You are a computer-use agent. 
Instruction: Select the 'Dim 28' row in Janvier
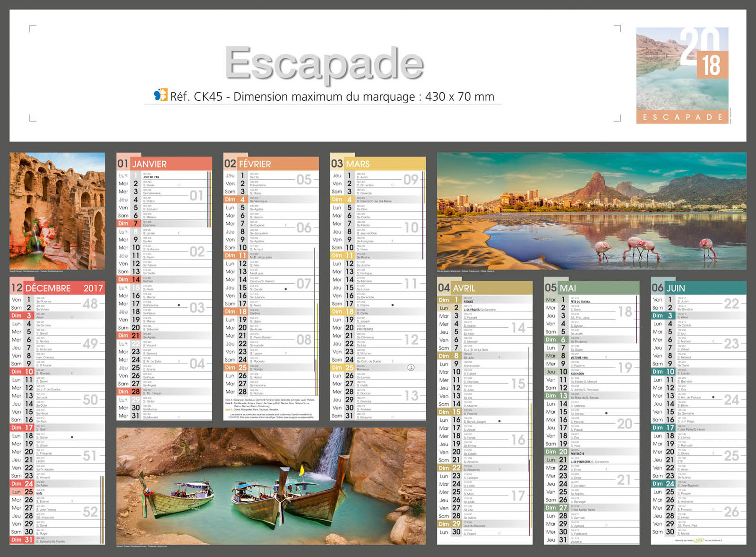(x=164, y=392)
